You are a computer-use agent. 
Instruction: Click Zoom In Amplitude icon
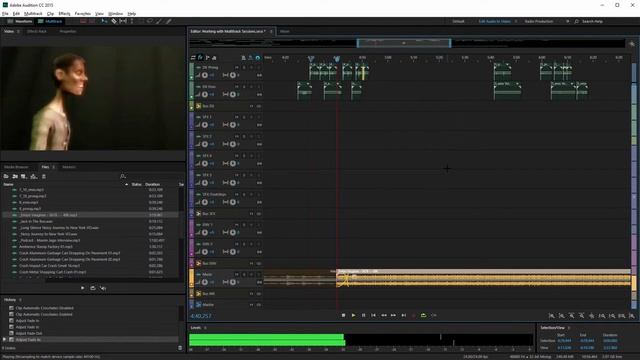pyautogui.click(x=551, y=316)
